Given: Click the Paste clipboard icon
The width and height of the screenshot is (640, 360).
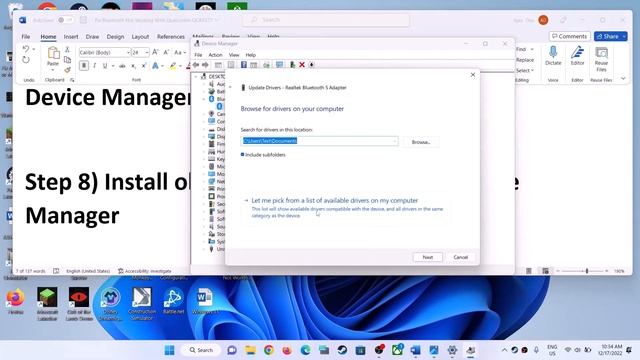Looking at the screenshot, I should tap(53, 53).
